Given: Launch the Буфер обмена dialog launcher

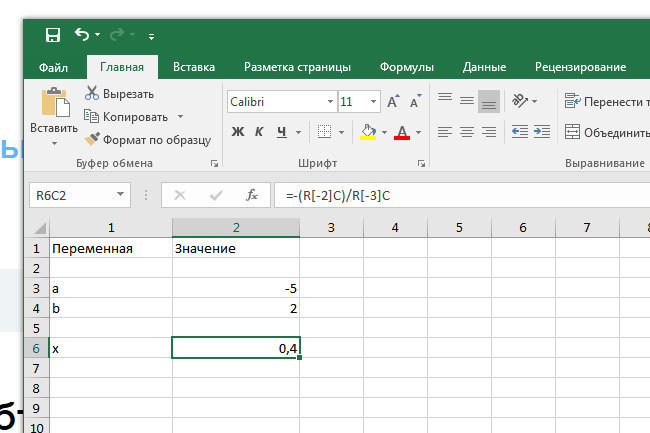Looking at the screenshot, I should tap(214, 164).
